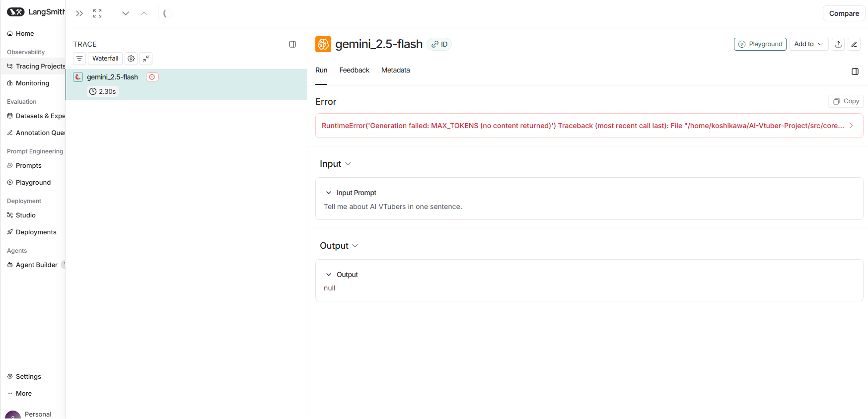Go to next run with down chevron

[x=126, y=13]
